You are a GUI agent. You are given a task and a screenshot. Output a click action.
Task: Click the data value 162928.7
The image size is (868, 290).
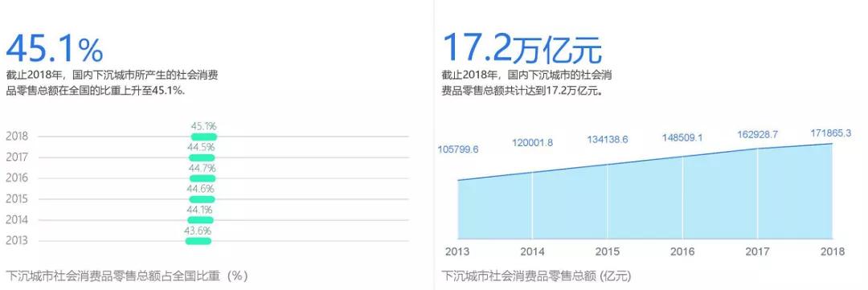click(x=758, y=134)
